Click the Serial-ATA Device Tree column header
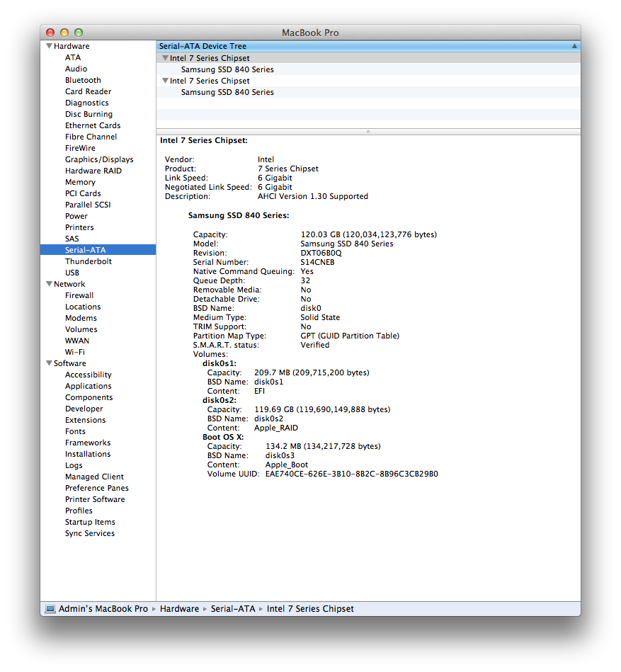 point(368,46)
